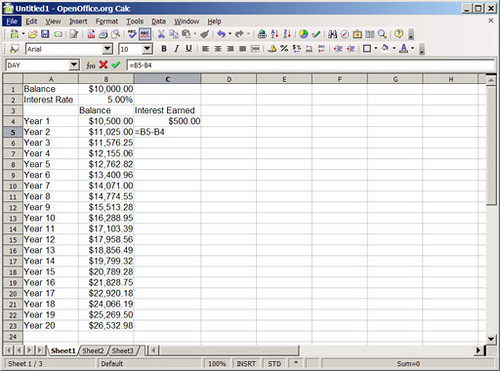Open Find & Replace binoculars icon
Viewport: 500px width, 371px height.
click(332, 34)
